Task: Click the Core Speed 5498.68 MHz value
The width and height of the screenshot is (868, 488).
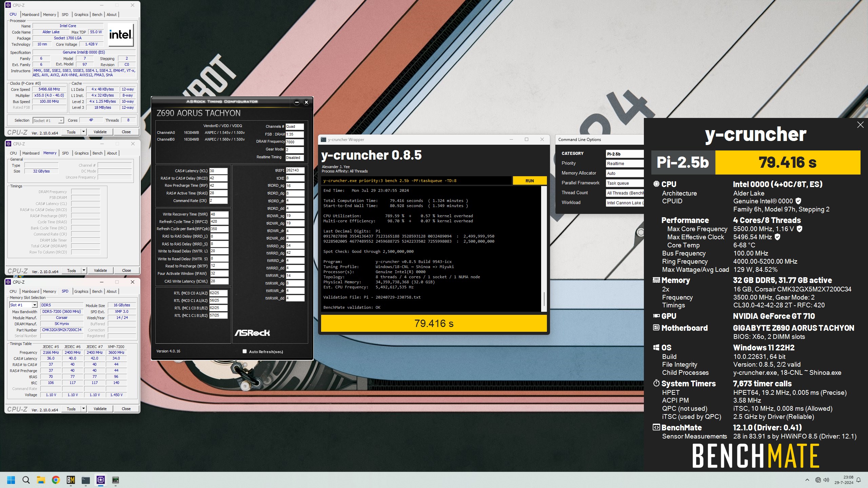Action: (49, 89)
